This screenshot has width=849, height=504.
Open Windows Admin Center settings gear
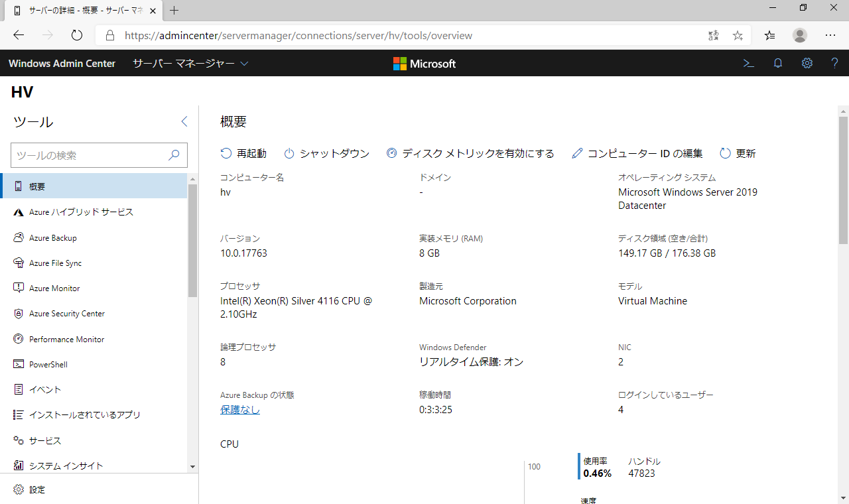807,64
